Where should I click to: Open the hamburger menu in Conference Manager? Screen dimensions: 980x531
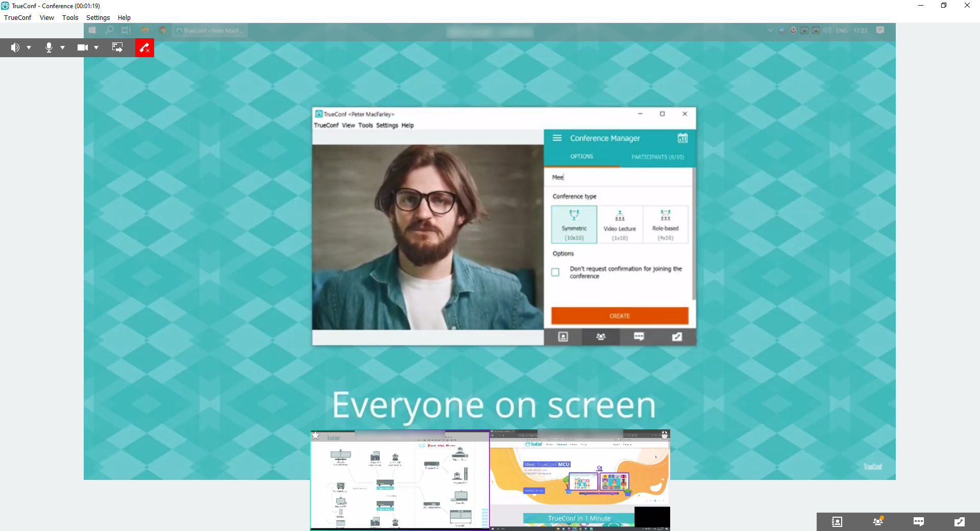[557, 138]
